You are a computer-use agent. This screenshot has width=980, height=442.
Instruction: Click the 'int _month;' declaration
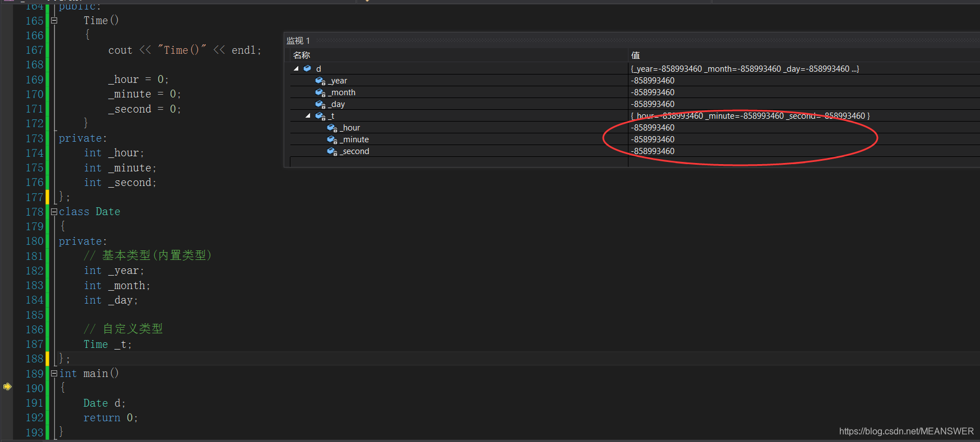[x=117, y=286]
